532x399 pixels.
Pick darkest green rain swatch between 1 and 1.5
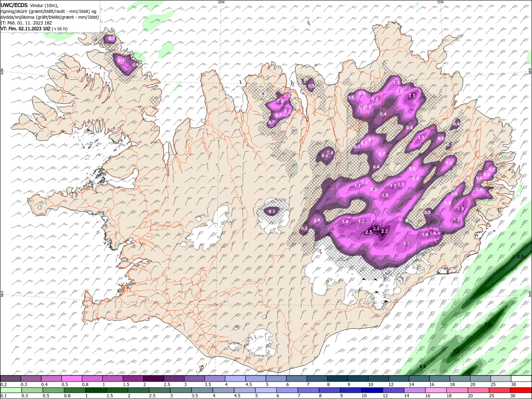click(96, 390)
